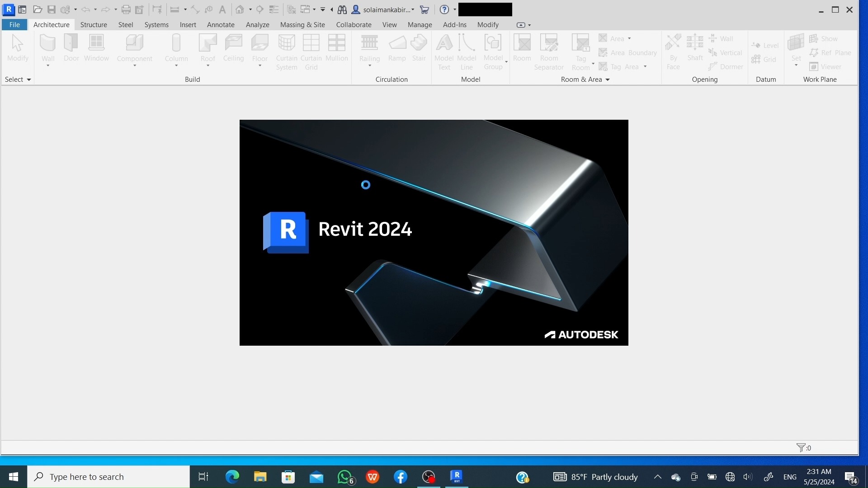Image resolution: width=868 pixels, height=488 pixels.
Task: Select the Curtain Grid tool
Action: click(311, 52)
